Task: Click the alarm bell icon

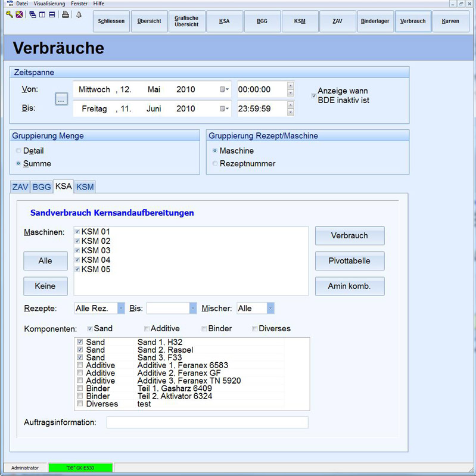Action: [79, 14]
